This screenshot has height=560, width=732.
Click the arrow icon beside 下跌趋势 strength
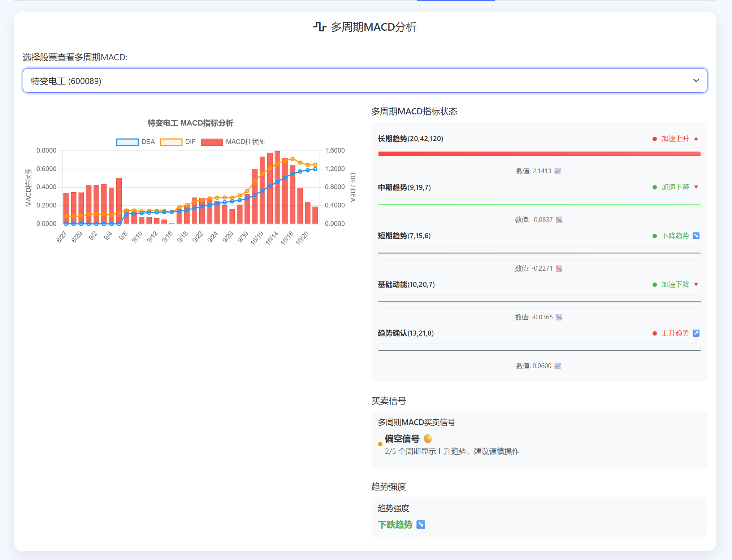click(x=421, y=525)
